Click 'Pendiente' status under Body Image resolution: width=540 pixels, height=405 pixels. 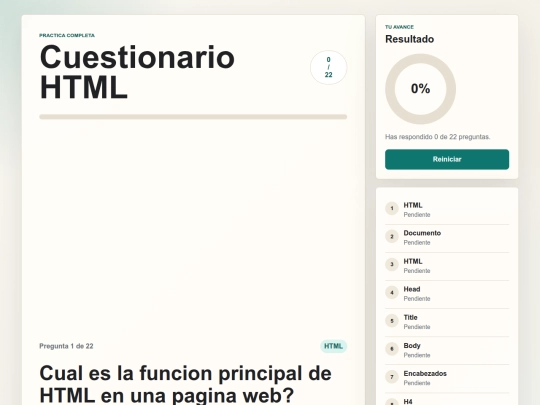[417, 355]
